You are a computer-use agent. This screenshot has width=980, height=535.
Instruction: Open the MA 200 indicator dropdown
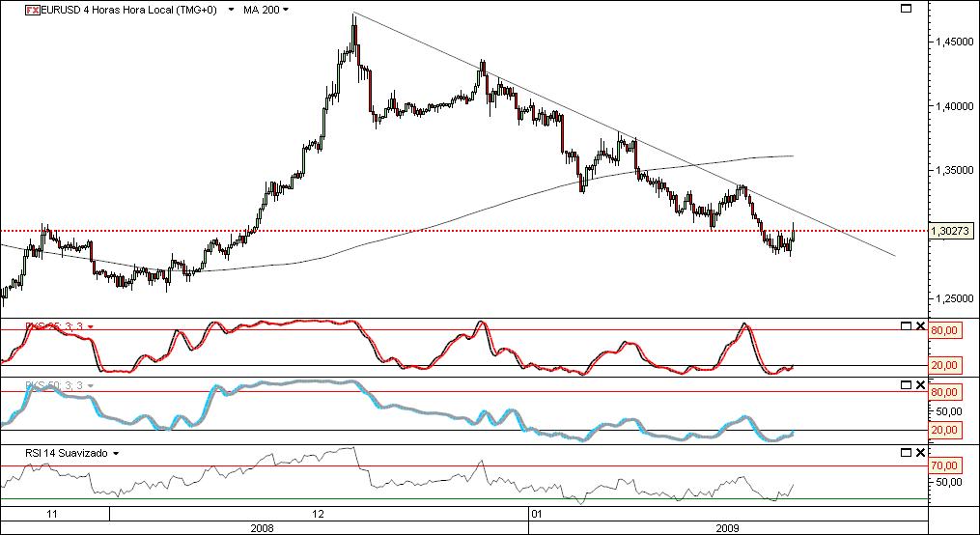(286, 10)
